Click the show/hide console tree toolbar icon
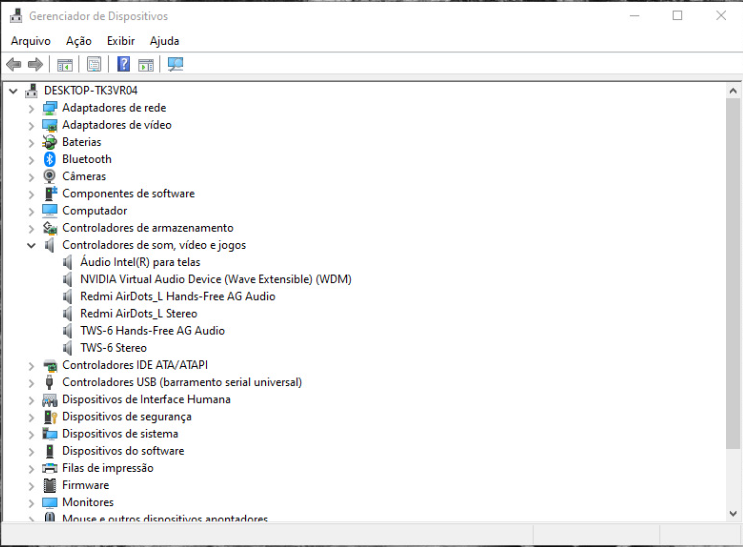 (x=65, y=64)
